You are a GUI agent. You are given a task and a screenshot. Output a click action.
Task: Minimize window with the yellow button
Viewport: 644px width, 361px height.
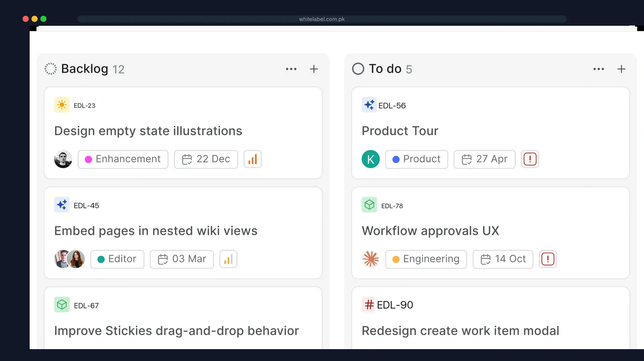(x=34, y=19)
